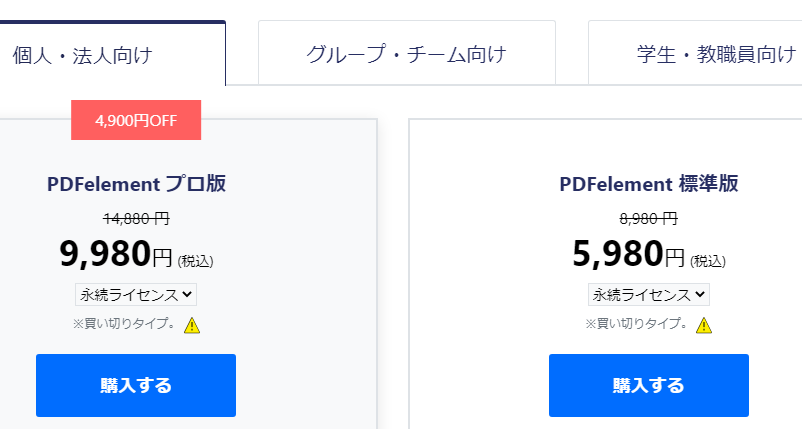This screenshot has height=429, width=802.
Task: Click ※買い切りタイプ note under Pro version
Action: tap(124, 324)
